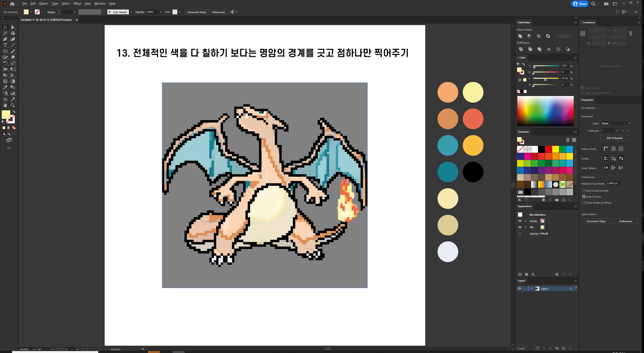This screenshot has height=353, width=644.
Task: Click the Search icon in top bar
Action: [593, 4]
